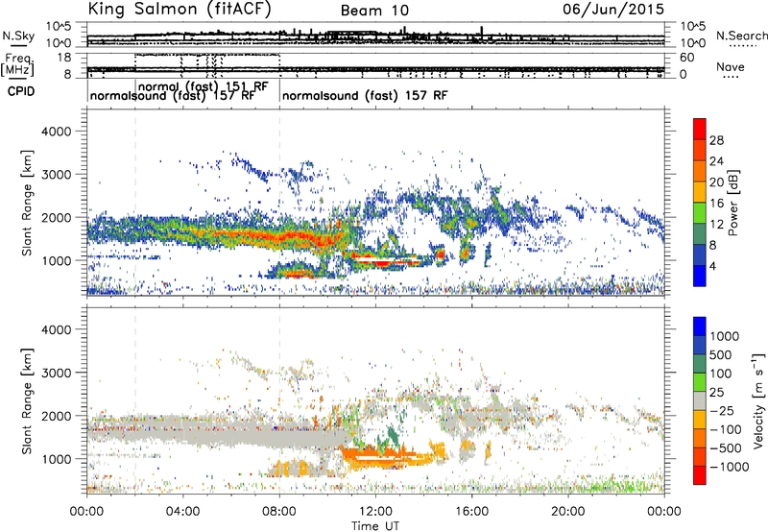The width and height of the screenshot is (768, 532).
Task: Select the "Beam 10" header text
Action: coord(374,11)
